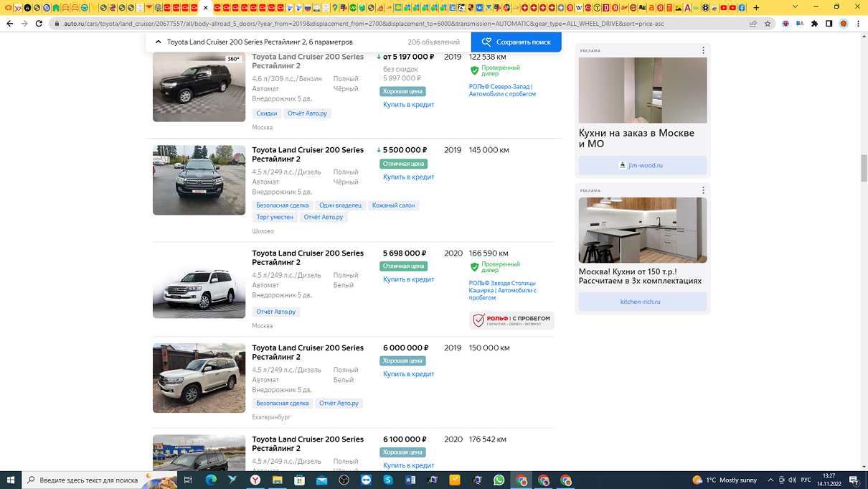Click Купить в кредит for 5 698 000 ₽ car

point(408,279)
